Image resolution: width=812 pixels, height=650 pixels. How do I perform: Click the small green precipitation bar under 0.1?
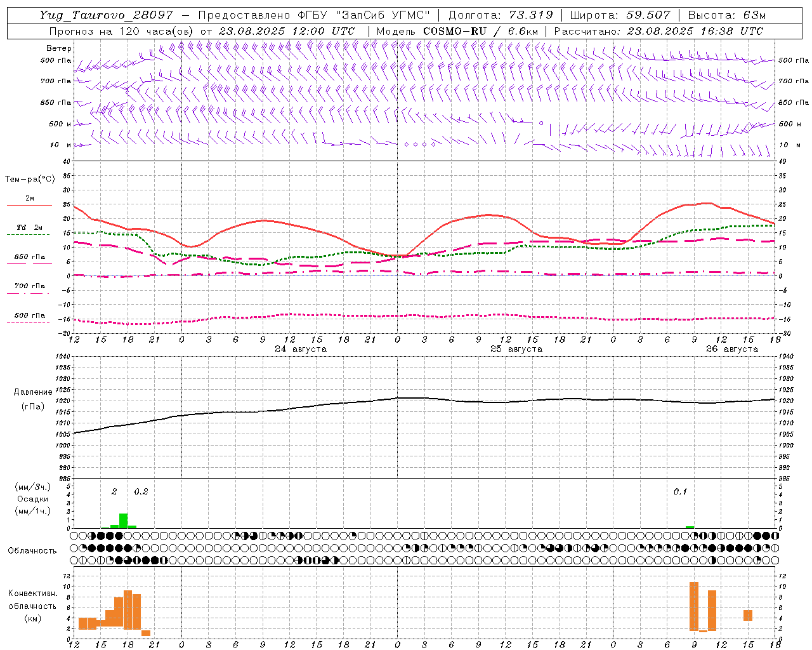pos(690,527)
